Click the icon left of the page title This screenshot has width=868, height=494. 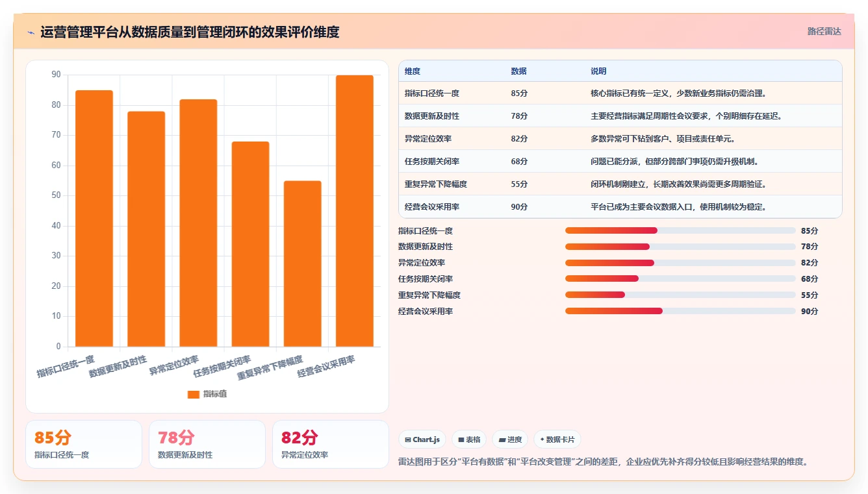(31, 32)
